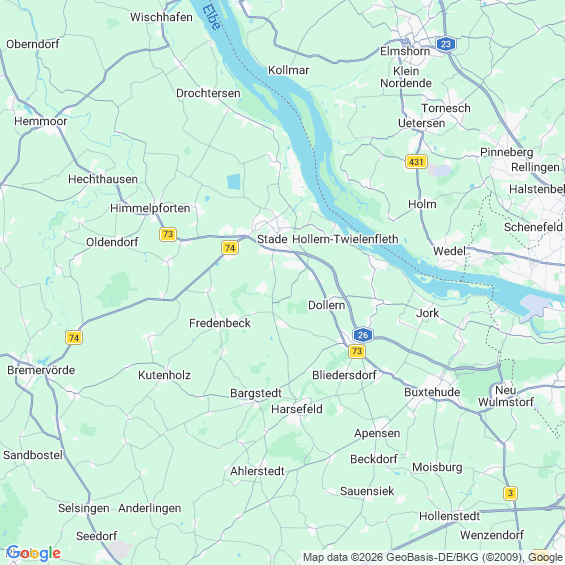Click the 3 road shield near Hollenstedt

[x=510, y=493]
